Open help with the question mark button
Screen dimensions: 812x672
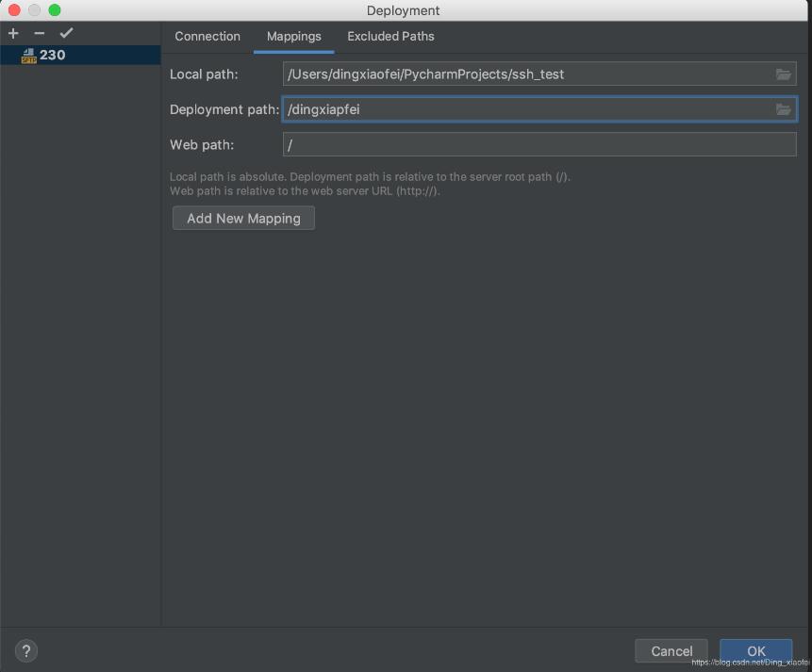26,650
